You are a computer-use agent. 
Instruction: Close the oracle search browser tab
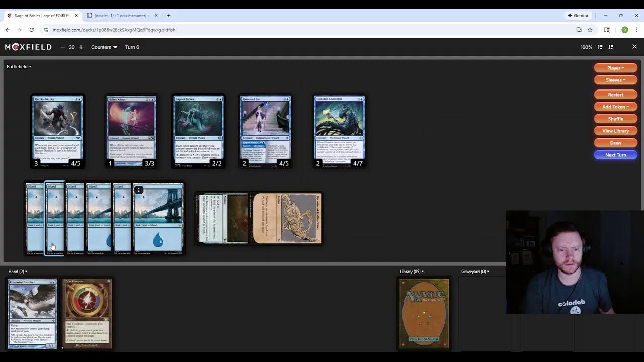point(156,16)
